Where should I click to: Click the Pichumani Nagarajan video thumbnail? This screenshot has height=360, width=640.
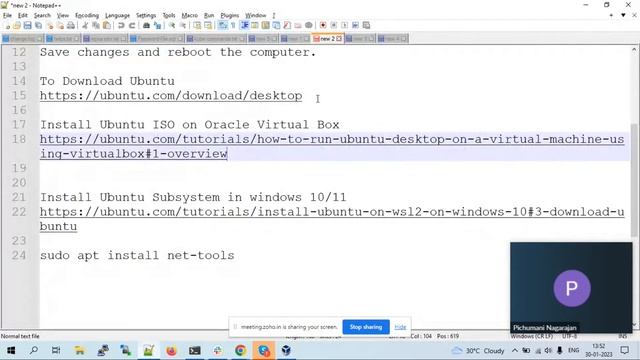pos(571,287)
